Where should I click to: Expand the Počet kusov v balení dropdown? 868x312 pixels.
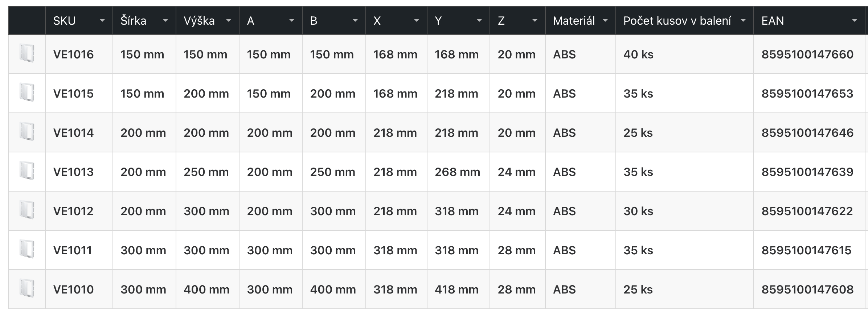tap(743, 21)
